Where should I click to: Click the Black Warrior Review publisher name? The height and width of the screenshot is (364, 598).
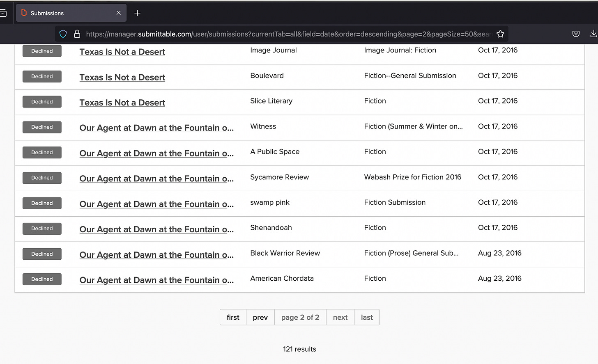point(285,253)
